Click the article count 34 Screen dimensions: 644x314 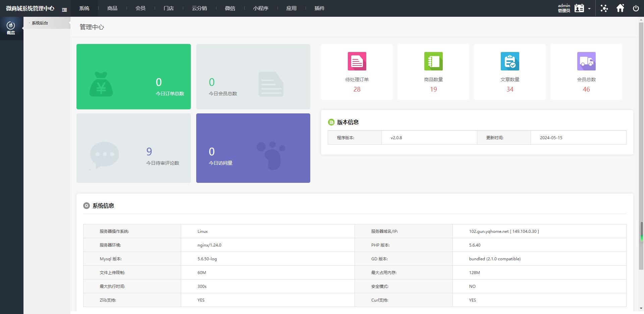(510, 90)
